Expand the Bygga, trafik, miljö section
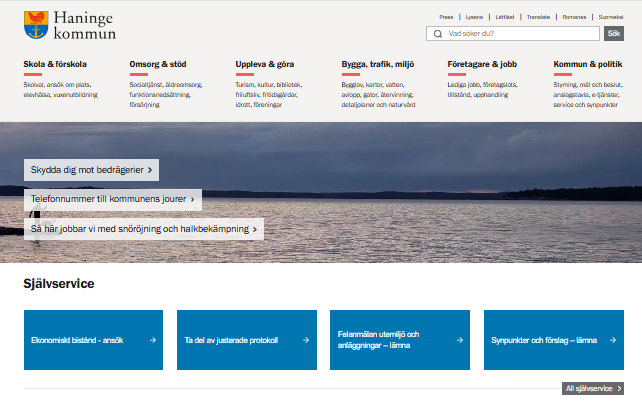The image size is (642, 405). [x=377, y=64]
